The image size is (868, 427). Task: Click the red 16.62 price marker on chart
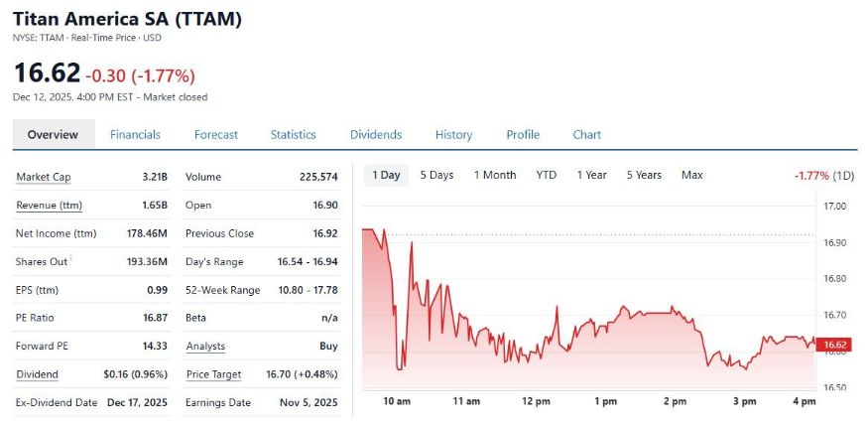(x=837, y=346)
